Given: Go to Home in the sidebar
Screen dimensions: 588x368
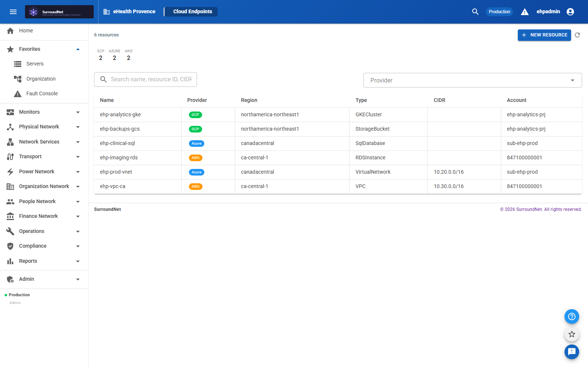Looking at the screenshot, I should click(44, 31).
